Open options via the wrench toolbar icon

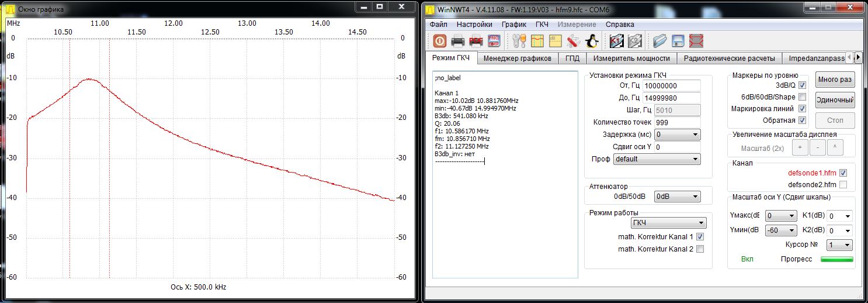pos(519,41)
